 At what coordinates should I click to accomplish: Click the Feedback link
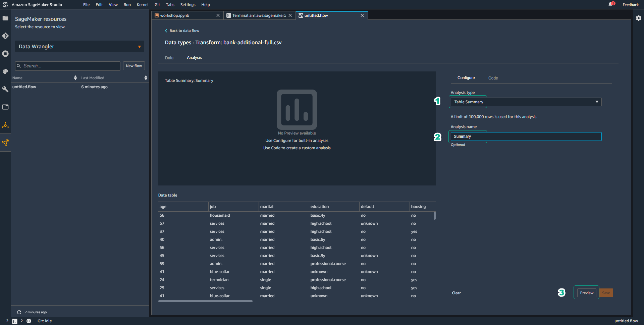[631, 5]
